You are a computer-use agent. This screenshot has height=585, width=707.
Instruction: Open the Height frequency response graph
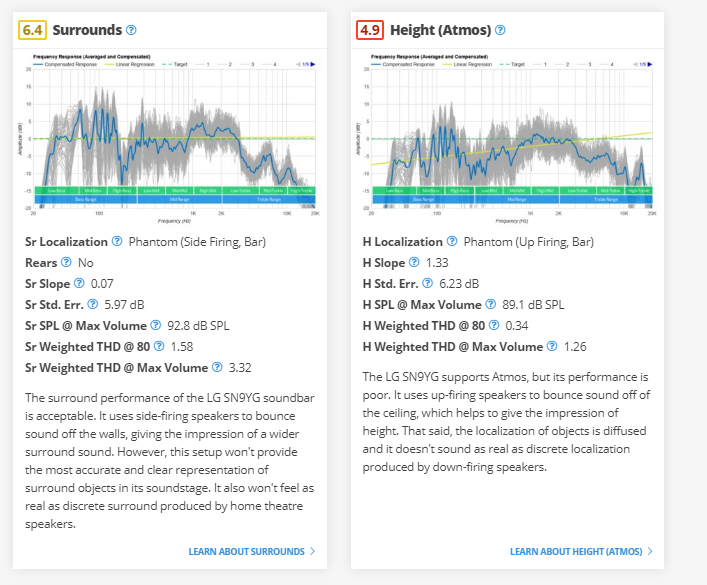[510, 138]
